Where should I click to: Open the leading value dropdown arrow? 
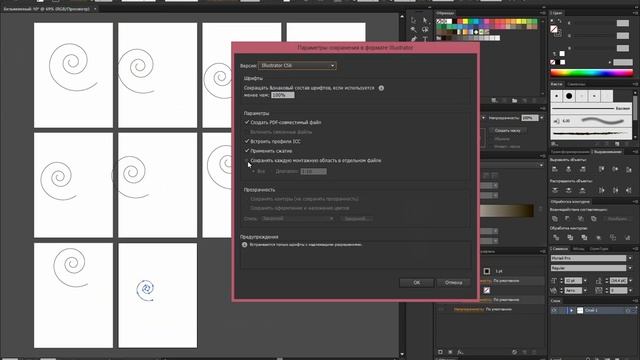(x=630, y=281)
